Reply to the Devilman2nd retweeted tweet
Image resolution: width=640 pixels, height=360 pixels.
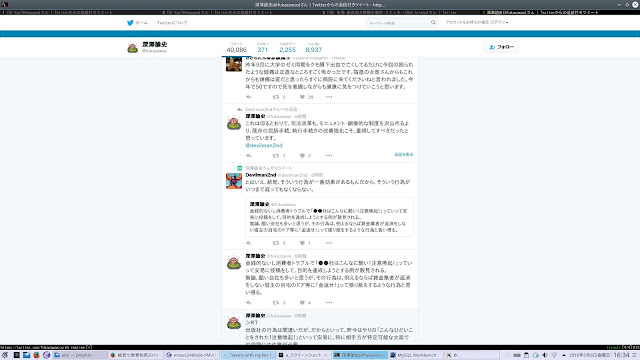pyautogui.click(x=249, y=243)
